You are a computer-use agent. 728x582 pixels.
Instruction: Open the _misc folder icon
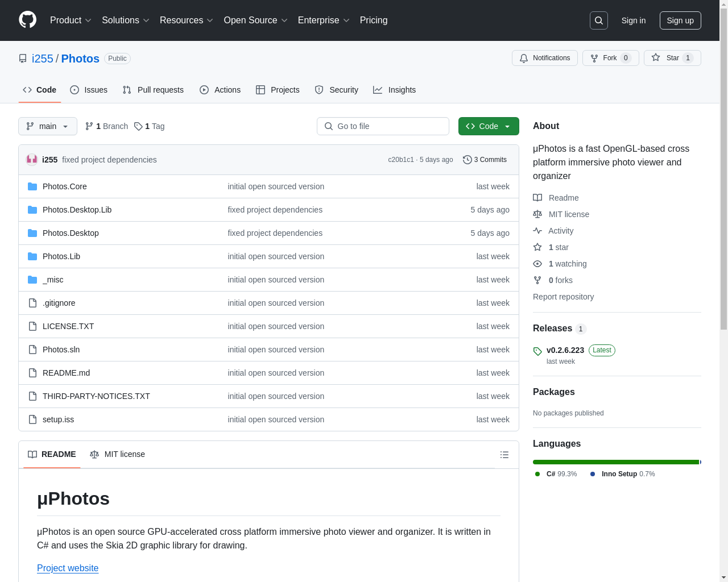tap(32, 280)
